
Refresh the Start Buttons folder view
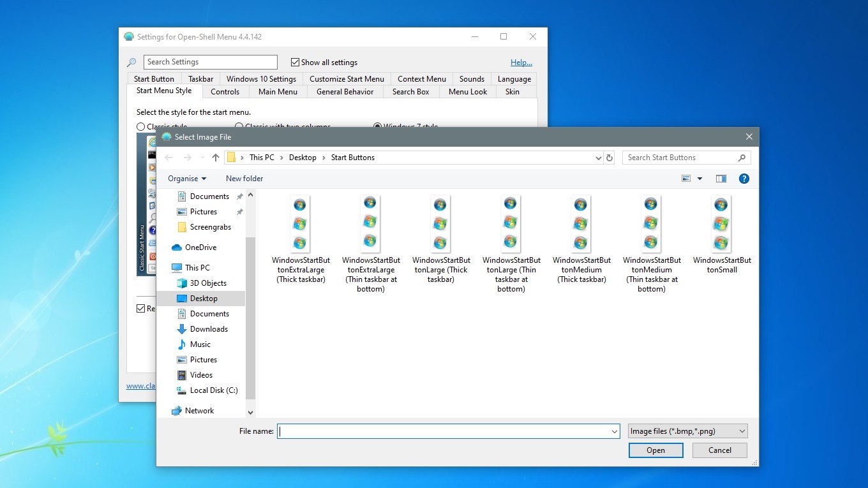click(610, 158)
